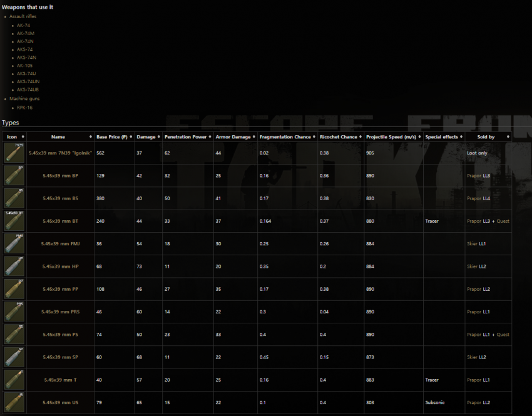Click the 5.45x39 mm PRS ammo icon

[14, 312]
